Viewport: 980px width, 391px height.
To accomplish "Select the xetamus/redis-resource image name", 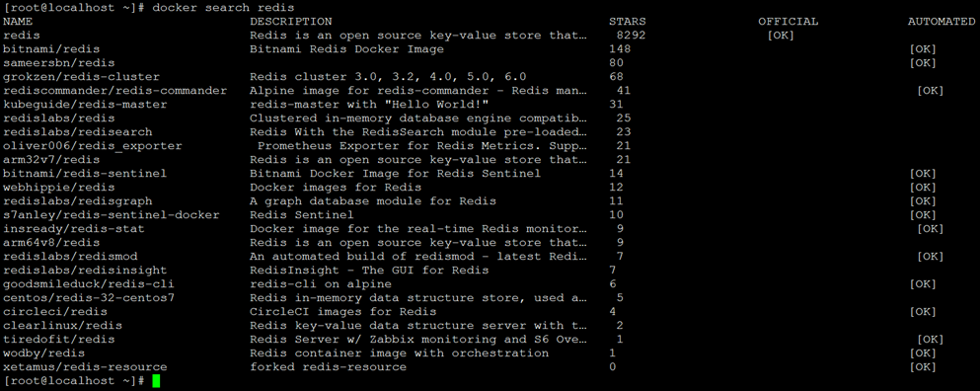I will [x=85, y=366].
